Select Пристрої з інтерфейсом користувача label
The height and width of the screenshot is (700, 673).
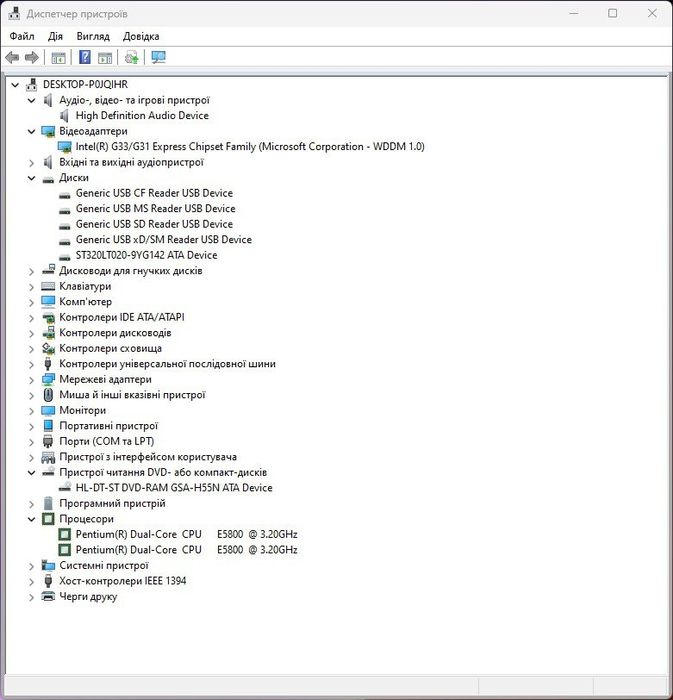(x=148, y=457)
